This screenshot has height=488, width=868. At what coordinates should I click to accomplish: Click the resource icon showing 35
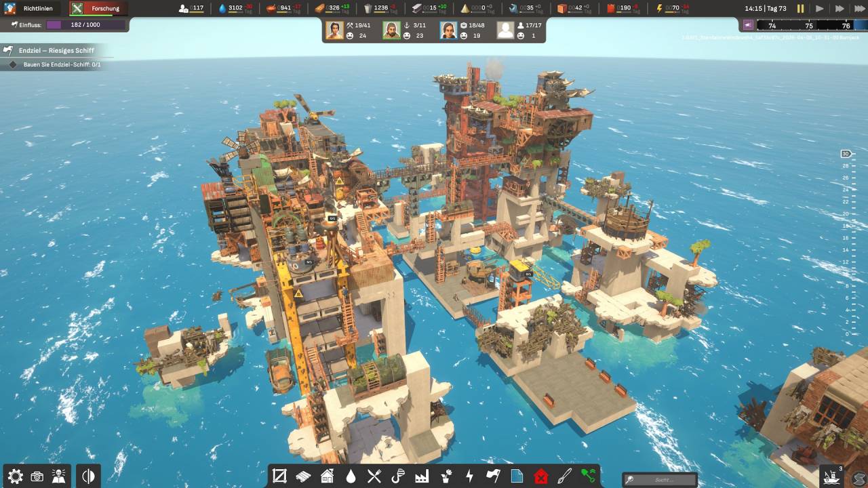526,8
